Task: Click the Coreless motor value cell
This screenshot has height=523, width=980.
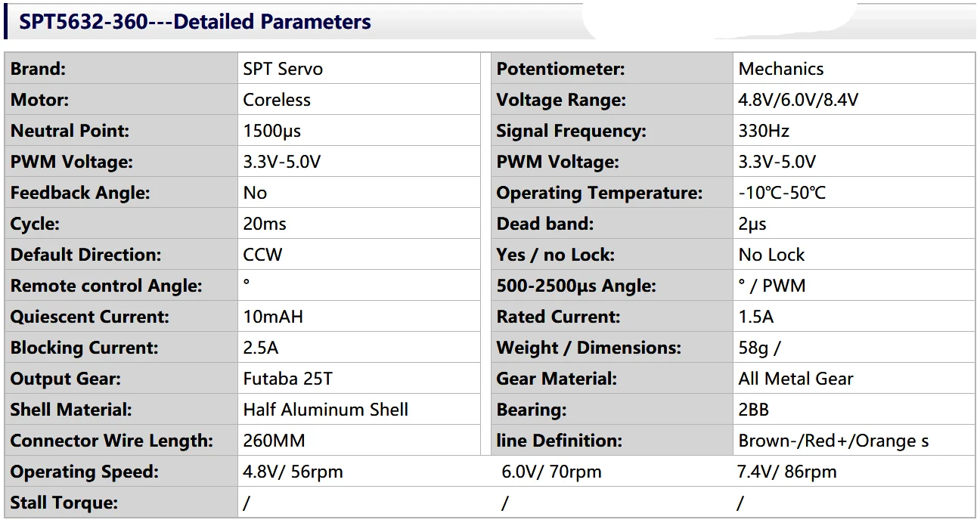Action: tap(277, 100)
